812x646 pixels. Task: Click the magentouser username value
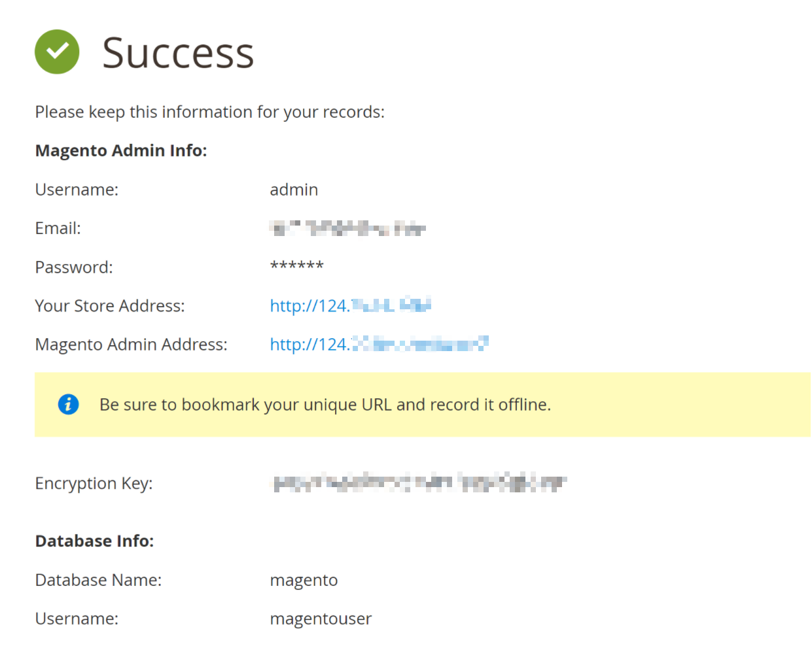pyautogui.click(x=321, y=619)
